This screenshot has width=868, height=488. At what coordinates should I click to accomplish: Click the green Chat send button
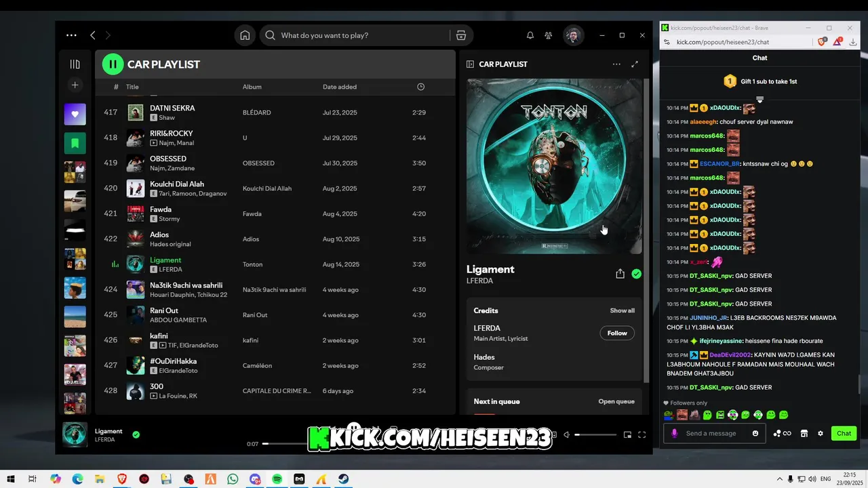844,433
